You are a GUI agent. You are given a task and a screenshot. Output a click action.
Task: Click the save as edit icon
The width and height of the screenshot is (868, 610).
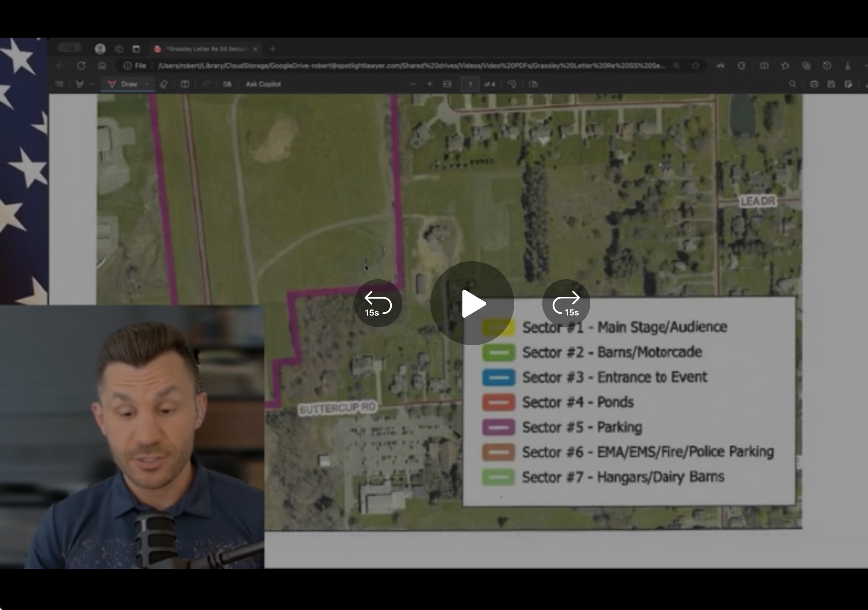click(848, 84)
